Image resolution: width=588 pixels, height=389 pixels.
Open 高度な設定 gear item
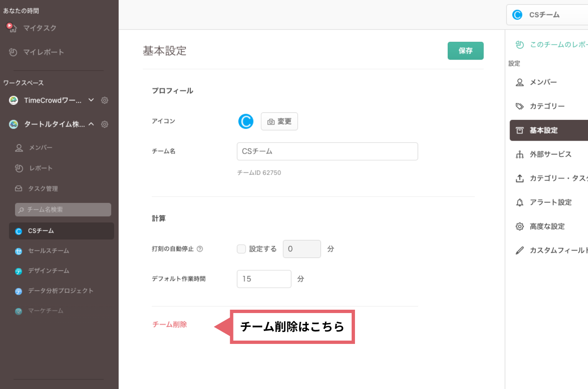[x=547, y=226]
